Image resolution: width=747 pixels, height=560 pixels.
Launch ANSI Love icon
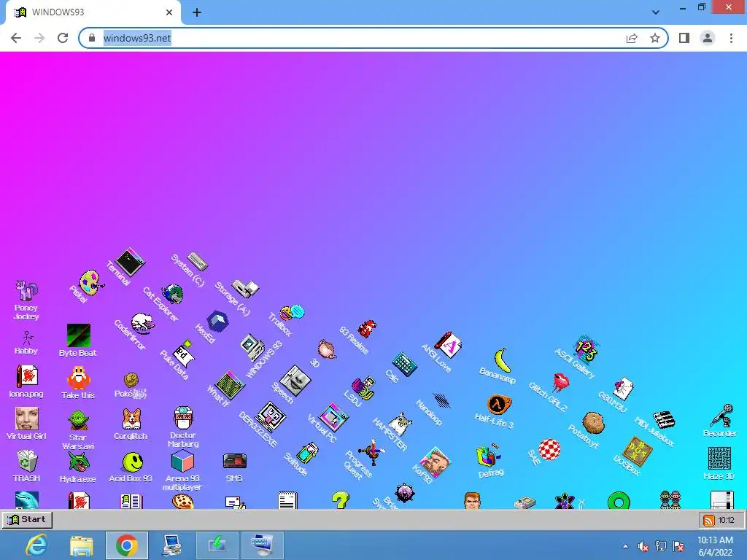448,345
